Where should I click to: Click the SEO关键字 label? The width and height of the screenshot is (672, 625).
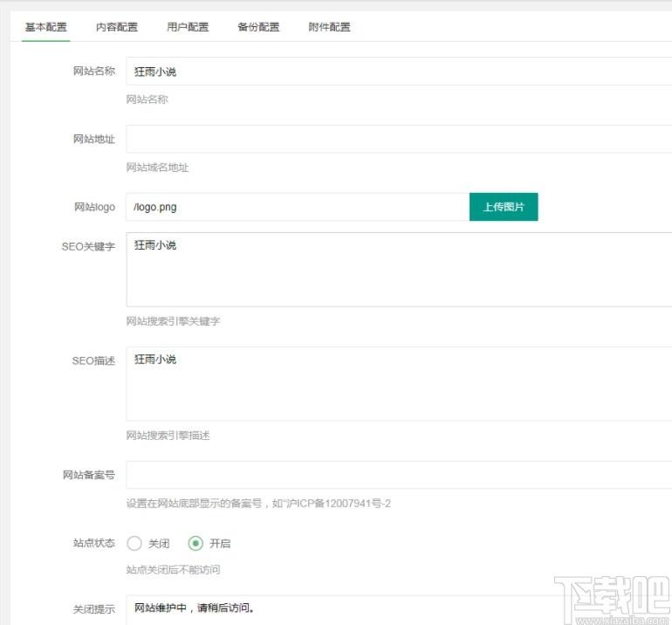coord(88,246)
